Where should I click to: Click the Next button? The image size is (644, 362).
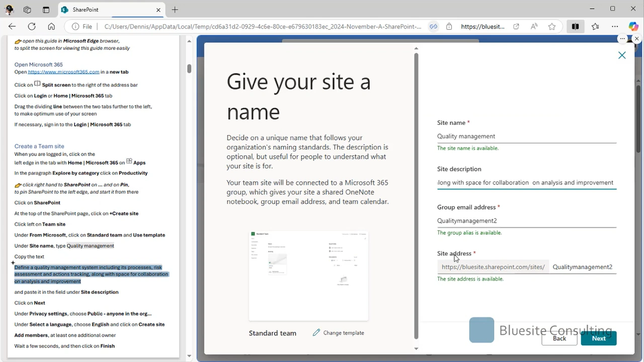click(x=598, y=338)
